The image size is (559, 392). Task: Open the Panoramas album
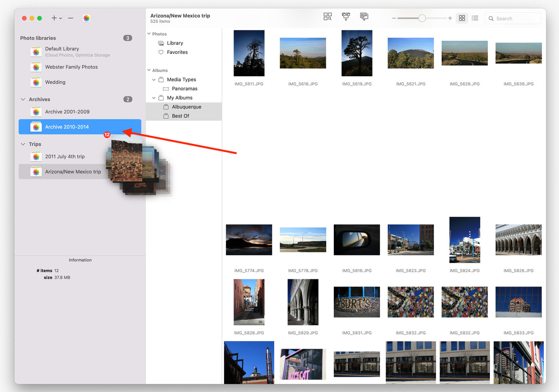[184, 89]
